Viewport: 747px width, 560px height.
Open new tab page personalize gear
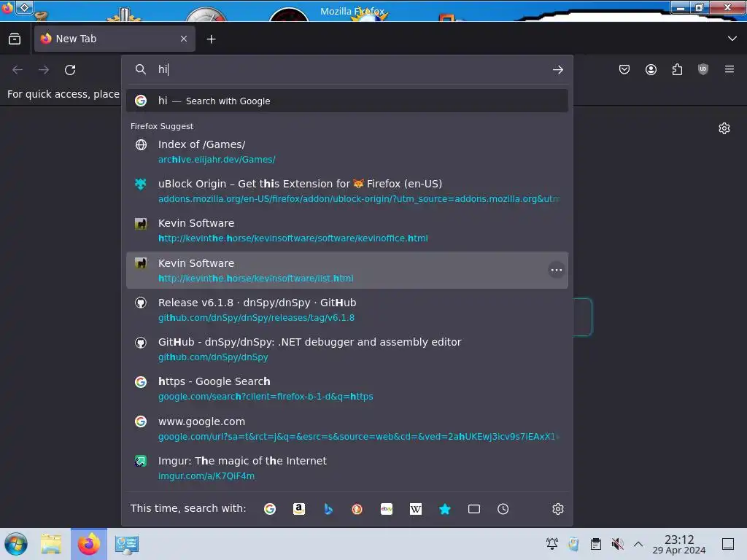tap(724, 128)
